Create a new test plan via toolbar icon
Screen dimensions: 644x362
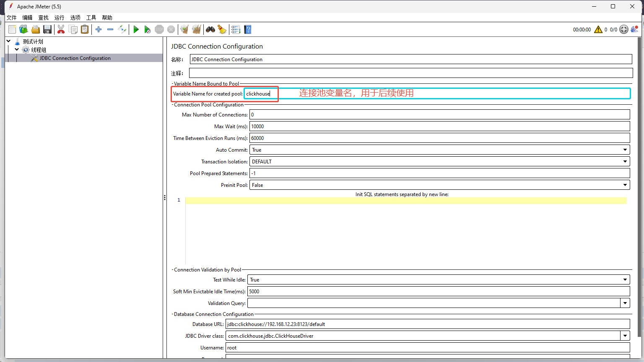(12, 29)
